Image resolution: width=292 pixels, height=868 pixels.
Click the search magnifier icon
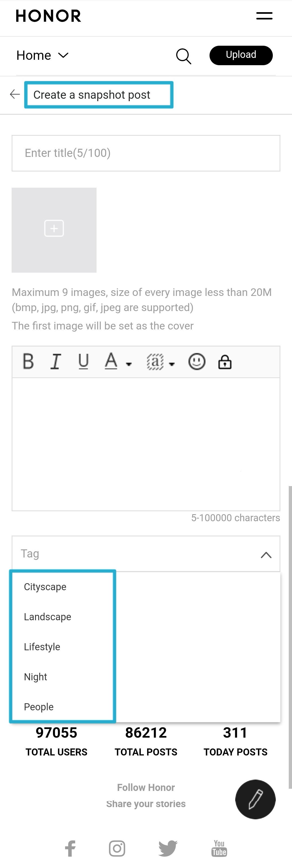184,56
